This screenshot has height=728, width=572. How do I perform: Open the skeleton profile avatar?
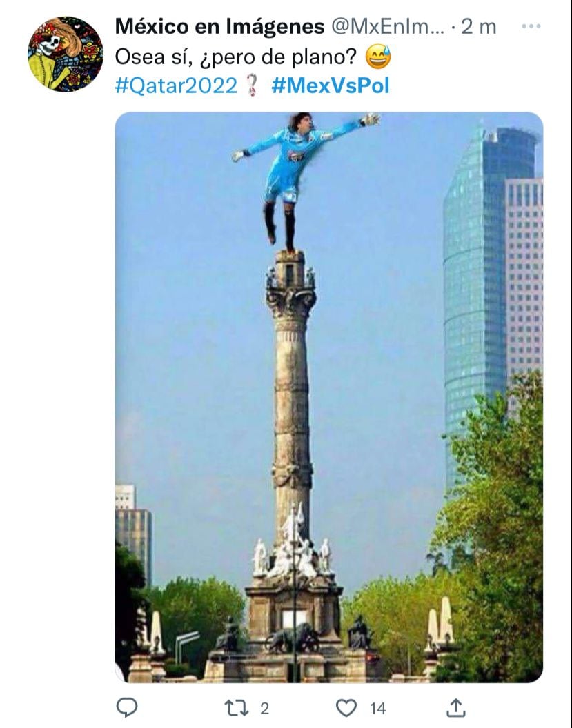point(66,54)
